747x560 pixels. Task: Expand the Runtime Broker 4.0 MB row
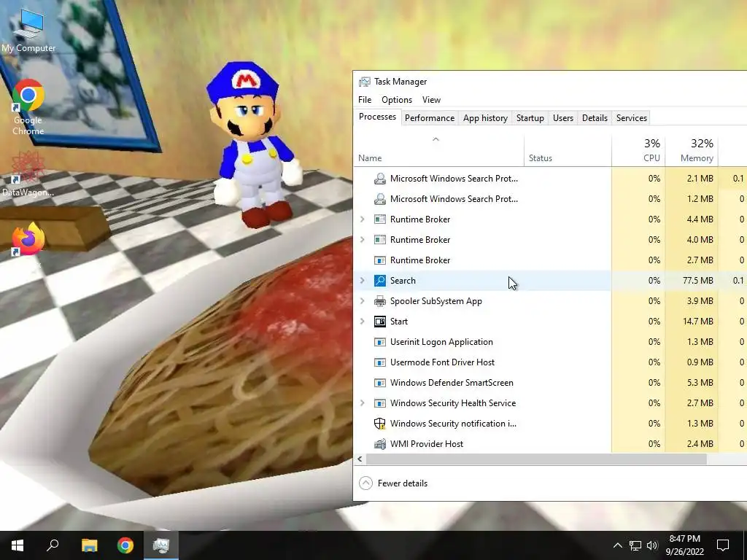pyautogui.click(x=362, y=239)
